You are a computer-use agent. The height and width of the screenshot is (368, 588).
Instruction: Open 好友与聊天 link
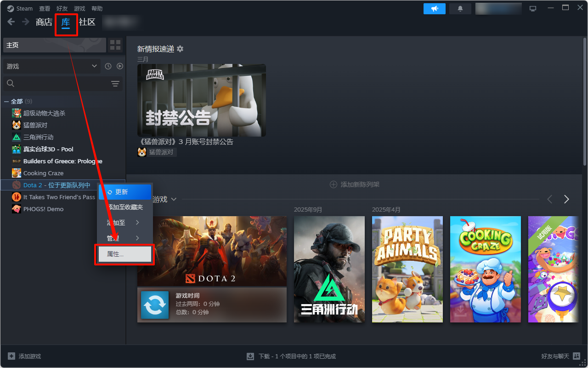point(555,356)
